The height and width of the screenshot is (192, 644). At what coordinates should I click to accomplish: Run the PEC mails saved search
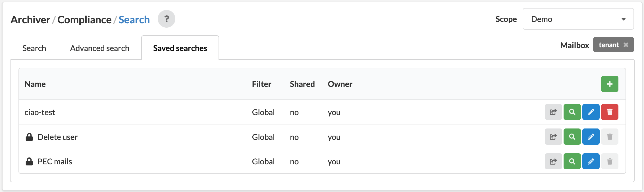(x=572, y=161)
